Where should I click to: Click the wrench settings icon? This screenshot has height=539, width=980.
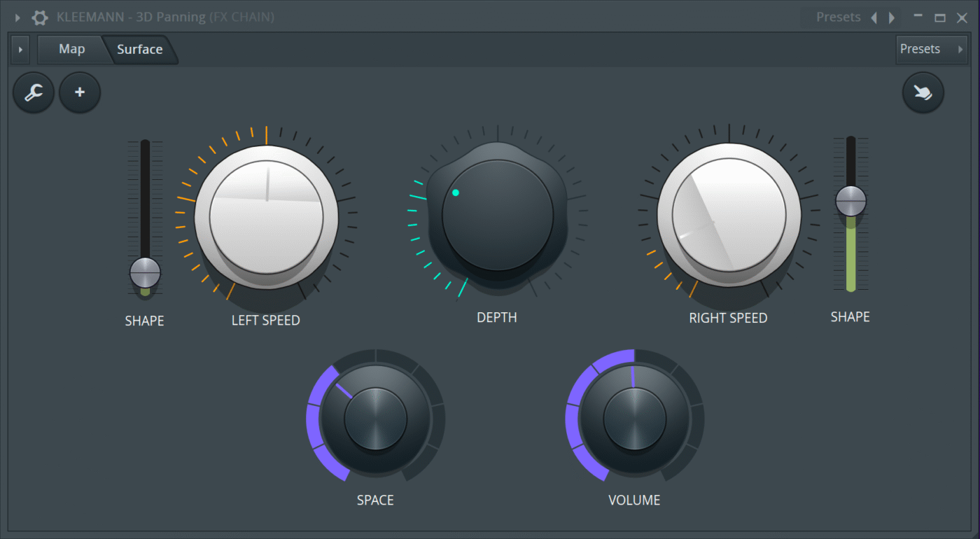pos(34,92)
